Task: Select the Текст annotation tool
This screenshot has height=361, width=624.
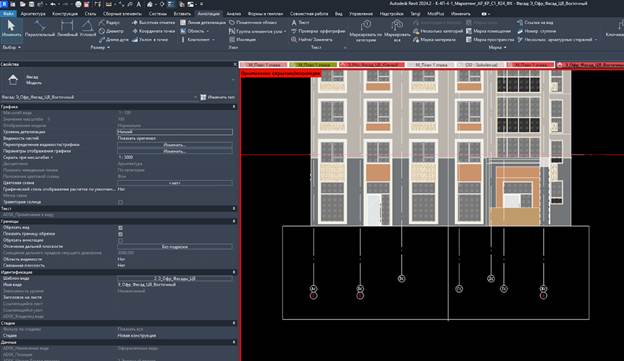Action: [300, 23]
